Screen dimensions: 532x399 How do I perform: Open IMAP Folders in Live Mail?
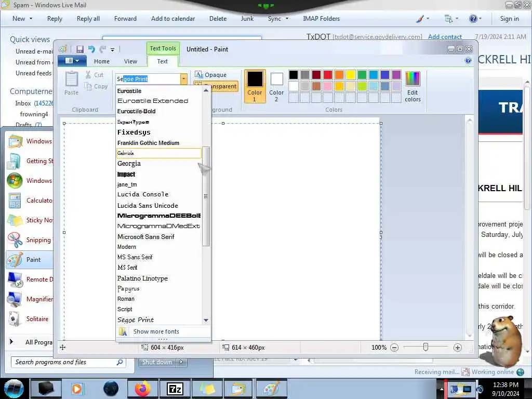coord(321,19)
